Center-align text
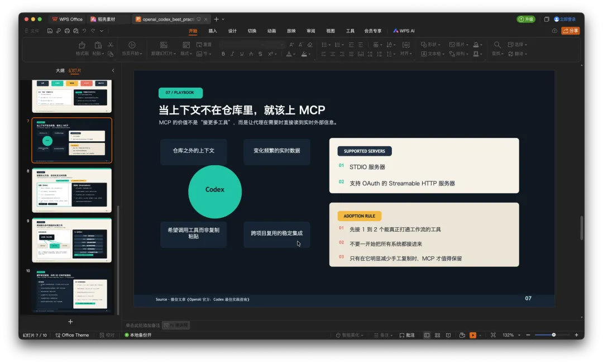Screen dimensions: 603x364 (x=333, y=54)
